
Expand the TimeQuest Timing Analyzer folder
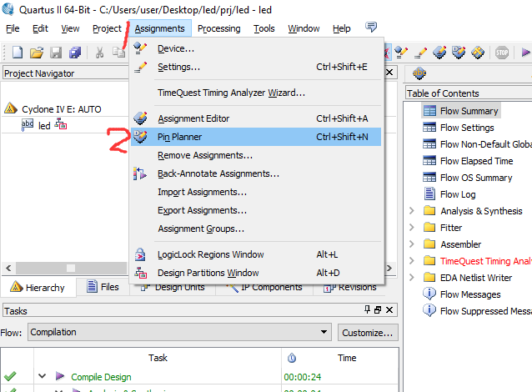tap(412, 261)
